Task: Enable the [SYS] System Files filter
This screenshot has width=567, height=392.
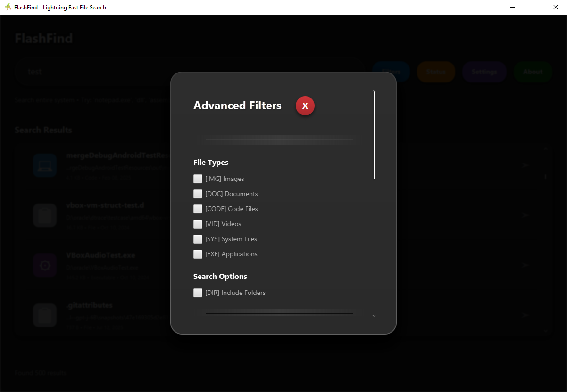Action: pos(198,239)
